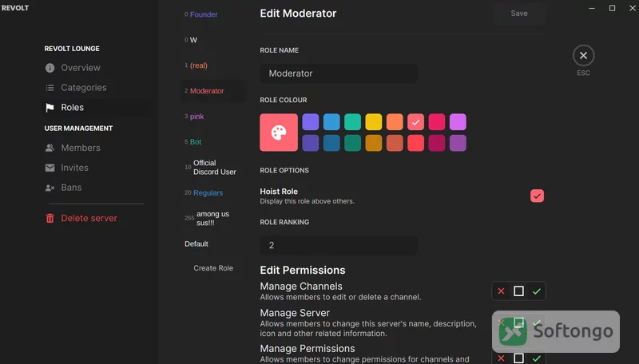Viewport: 639px width, 364px height.
Task: Choose the dark violet swatch at row end
Action: point(458,143)
